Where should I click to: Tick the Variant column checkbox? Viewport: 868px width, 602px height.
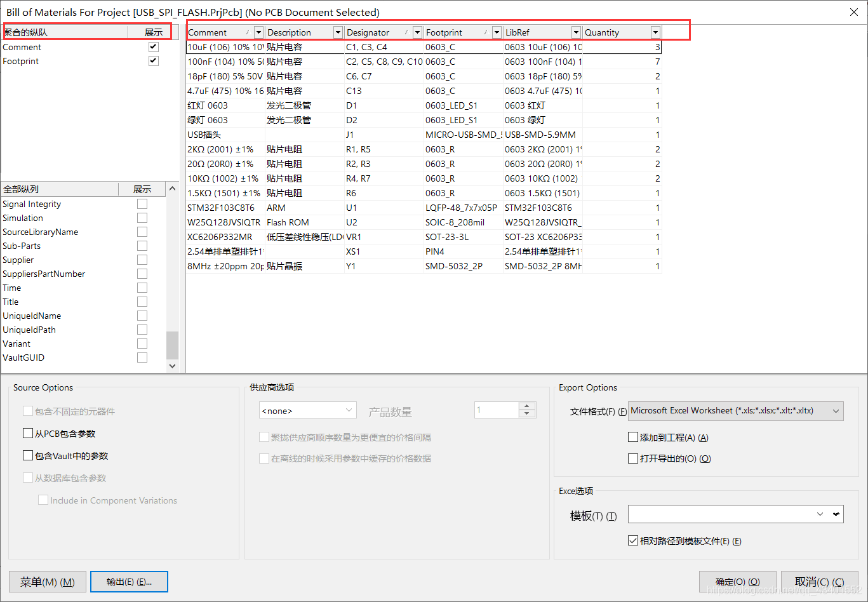click(x=142, y=344)
